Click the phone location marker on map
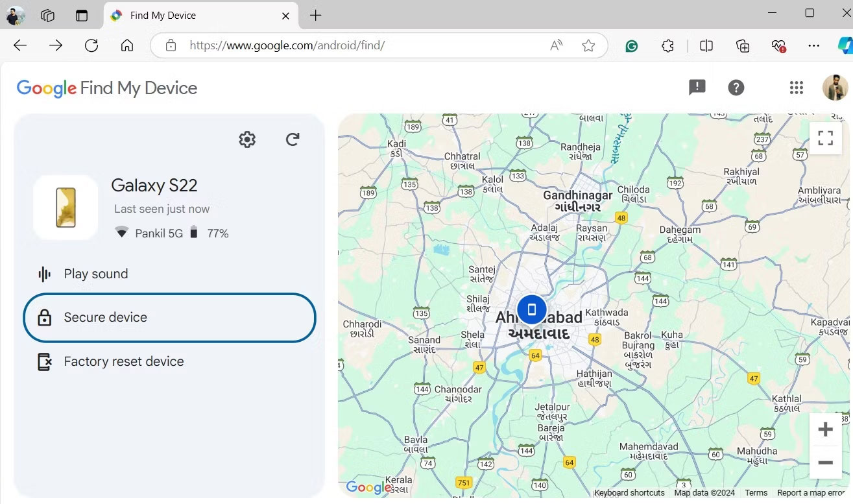The width and height of the screenshot is (853, 504). [x=531, y=309]
